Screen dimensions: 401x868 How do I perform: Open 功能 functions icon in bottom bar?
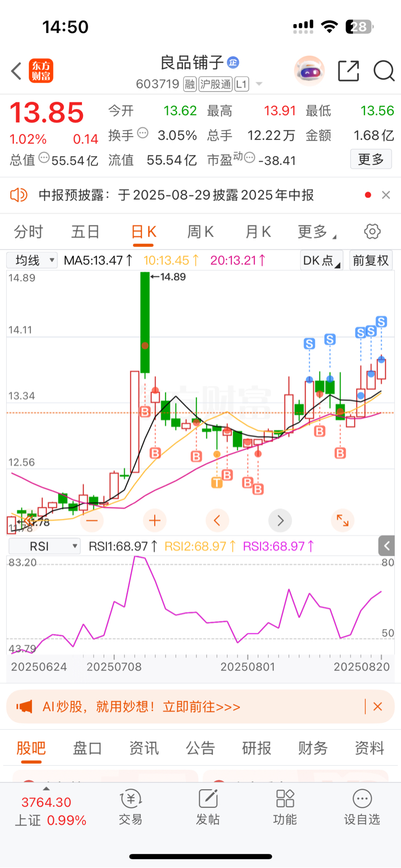click(x=285, y=807)
